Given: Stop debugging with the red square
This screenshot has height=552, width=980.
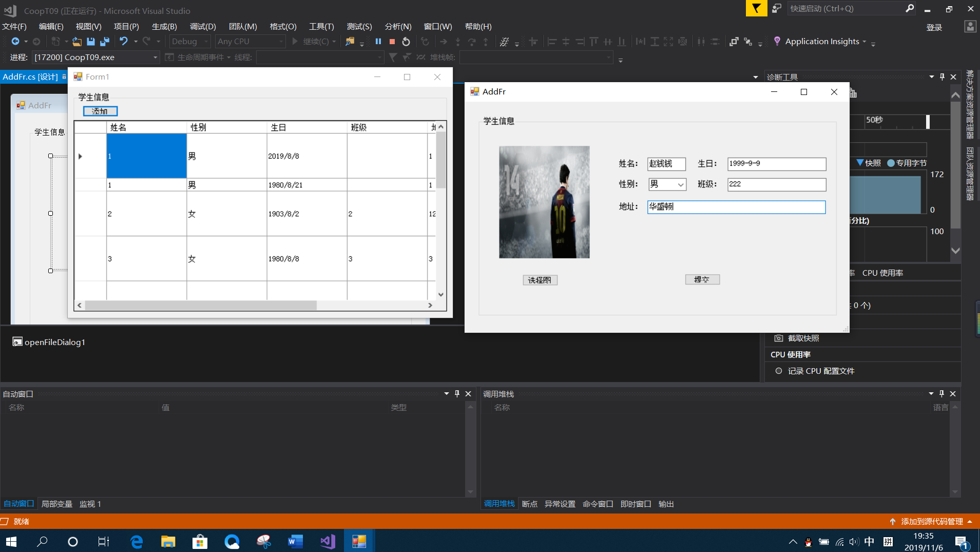Looking at the screenshot, I should tap(392, 42).
